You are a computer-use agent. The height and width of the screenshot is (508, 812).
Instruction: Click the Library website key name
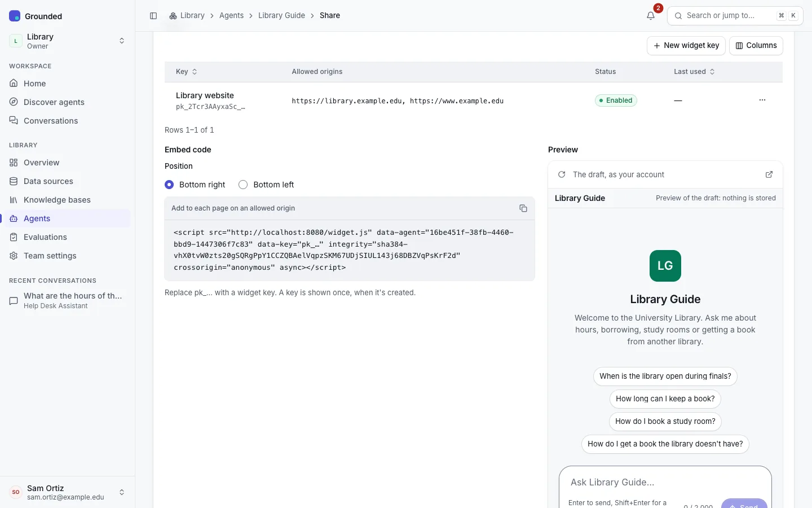click(x=205, y=95)
